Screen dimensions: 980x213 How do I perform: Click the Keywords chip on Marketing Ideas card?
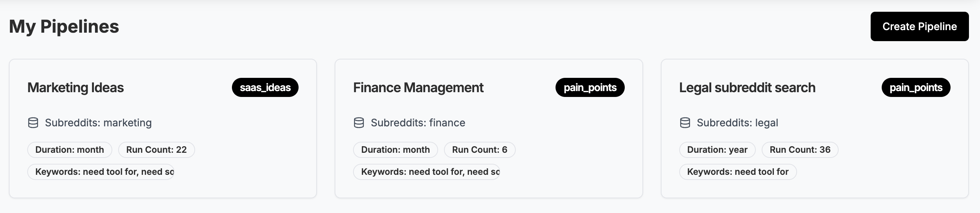(x=101, y=172)
